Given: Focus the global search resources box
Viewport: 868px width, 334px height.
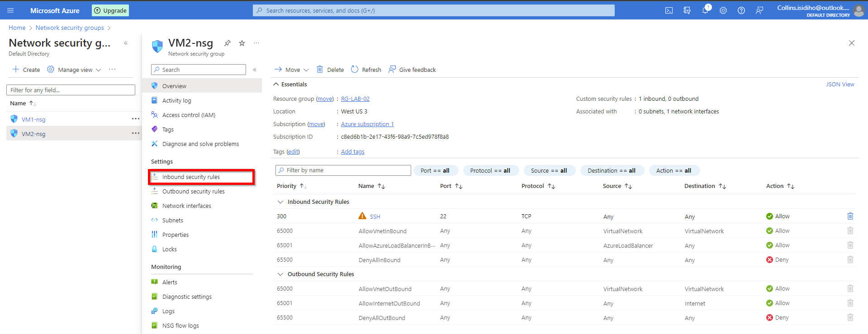Looking at the screenshot, I should (x=433, y=10).
